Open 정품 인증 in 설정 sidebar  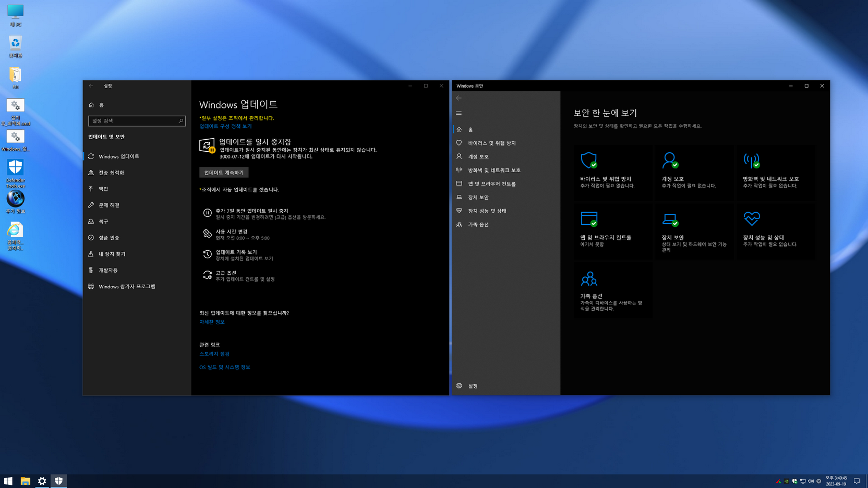click(x=137, y=238)
